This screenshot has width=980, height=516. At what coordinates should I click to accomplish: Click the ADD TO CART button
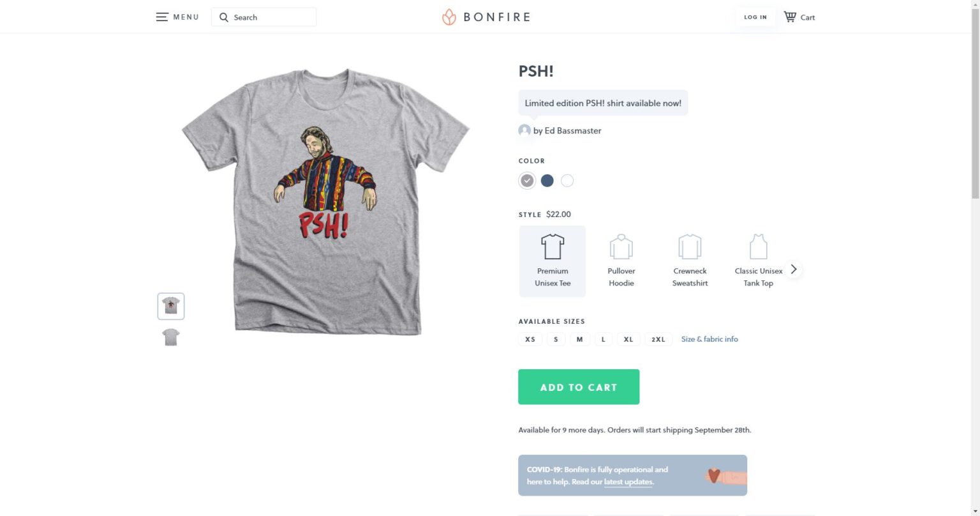click(579, 386)
